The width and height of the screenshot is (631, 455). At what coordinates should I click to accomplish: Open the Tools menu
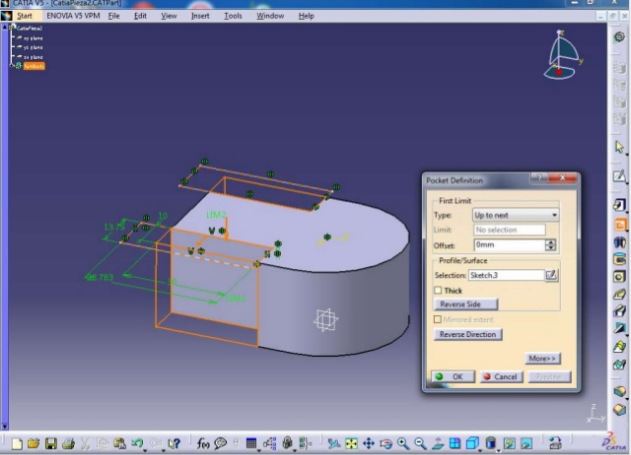(233, 16)
